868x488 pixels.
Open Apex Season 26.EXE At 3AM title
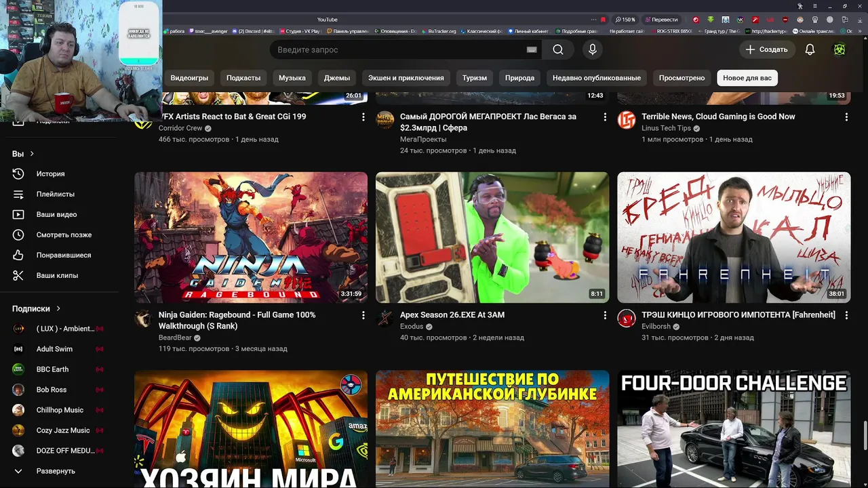452,315
